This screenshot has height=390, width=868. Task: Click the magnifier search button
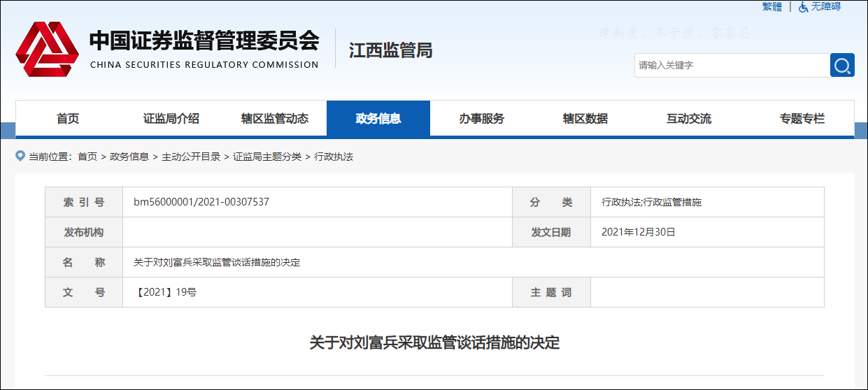click(842, 65)
